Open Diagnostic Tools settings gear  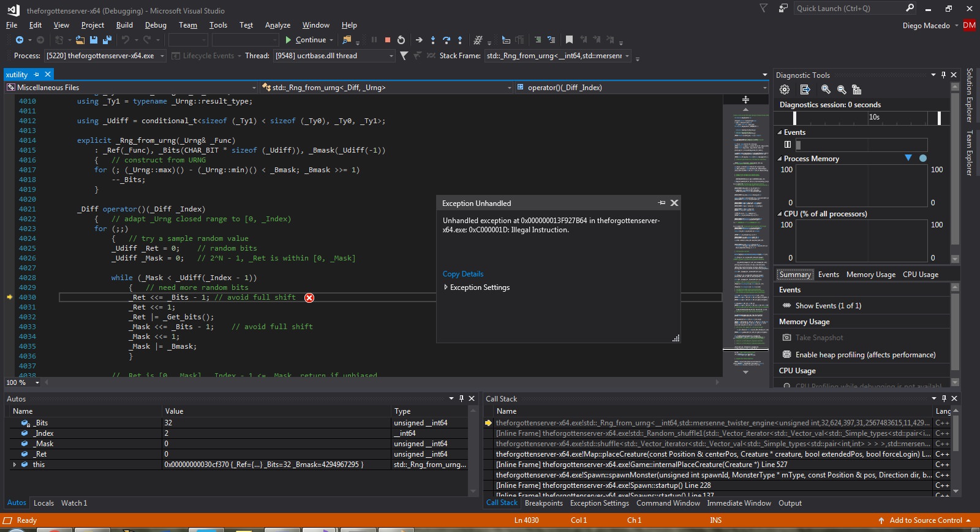785,89
